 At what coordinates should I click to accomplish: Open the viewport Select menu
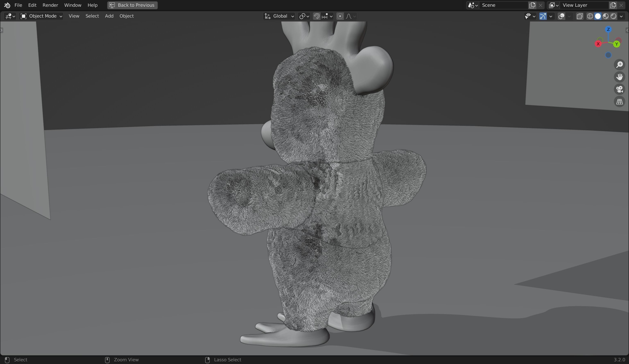92,16
